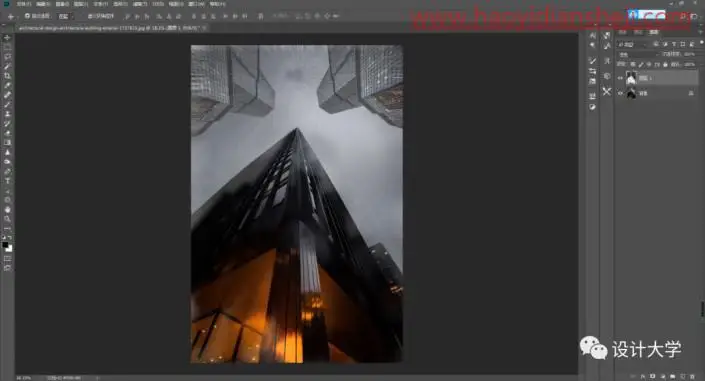Screen dimensions: 705x381
Task: Open the File menu (first menu item)
Action: click(x=23, y=4)
